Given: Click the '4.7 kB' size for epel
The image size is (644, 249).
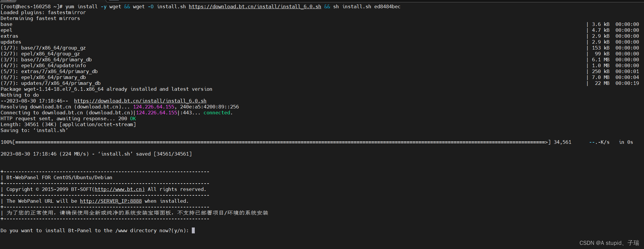Looking at the screenshot, I should coord(601,30).
